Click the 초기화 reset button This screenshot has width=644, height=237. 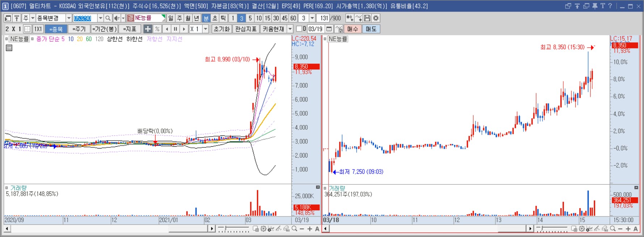[x=222, y=29]
